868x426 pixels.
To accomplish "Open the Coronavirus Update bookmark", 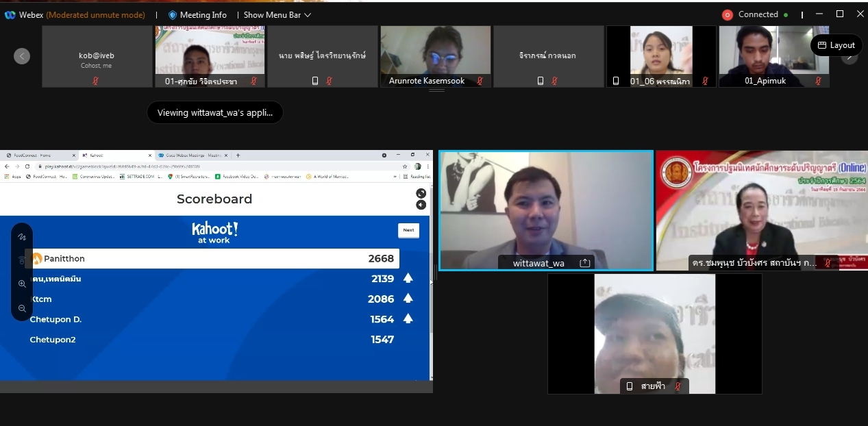I will (93, 177).
